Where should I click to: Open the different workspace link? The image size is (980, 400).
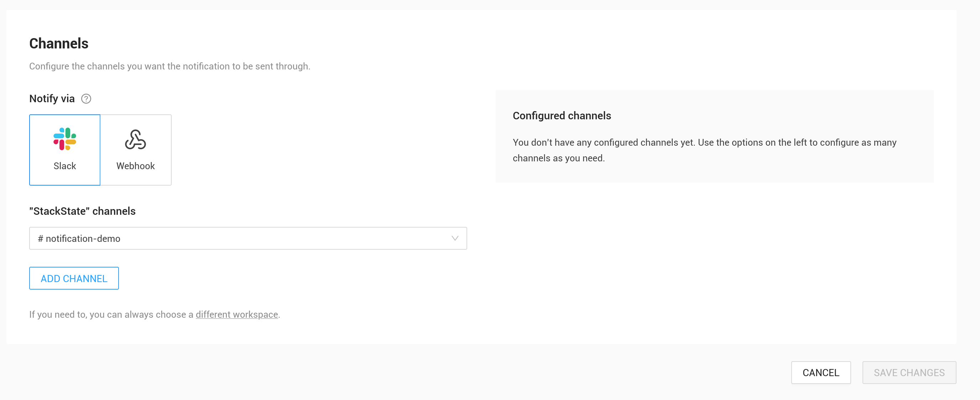[236, 315]
